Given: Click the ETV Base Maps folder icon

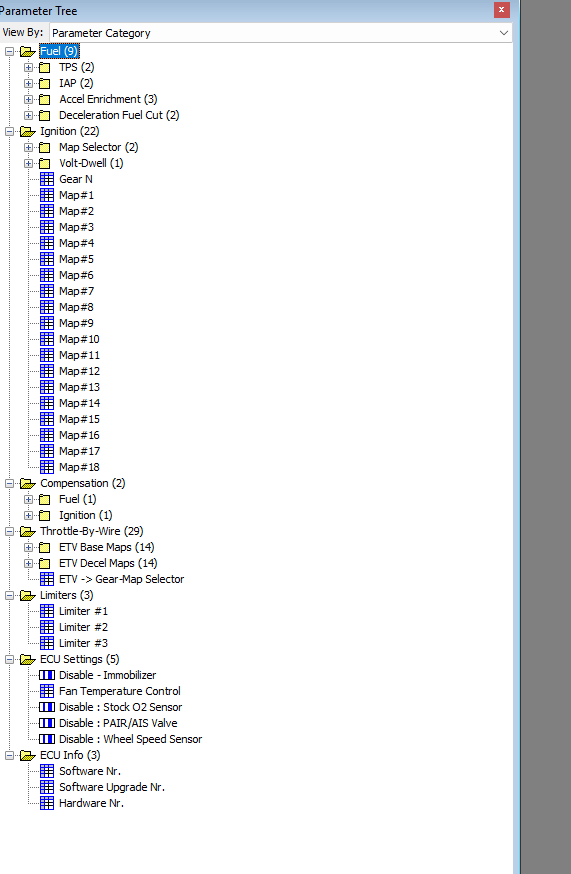Looking at the screenshot, I should pyautogui.click(x=45, y=547).
